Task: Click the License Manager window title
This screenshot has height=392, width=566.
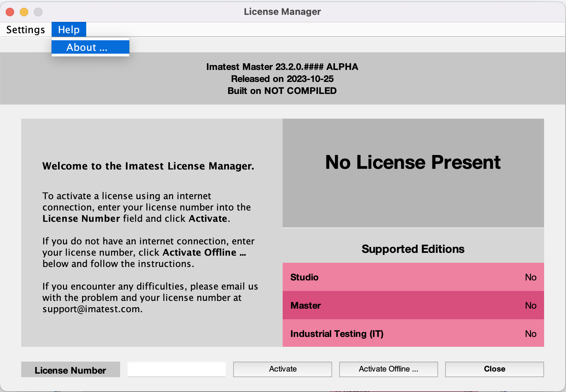Action: (282, 12)
